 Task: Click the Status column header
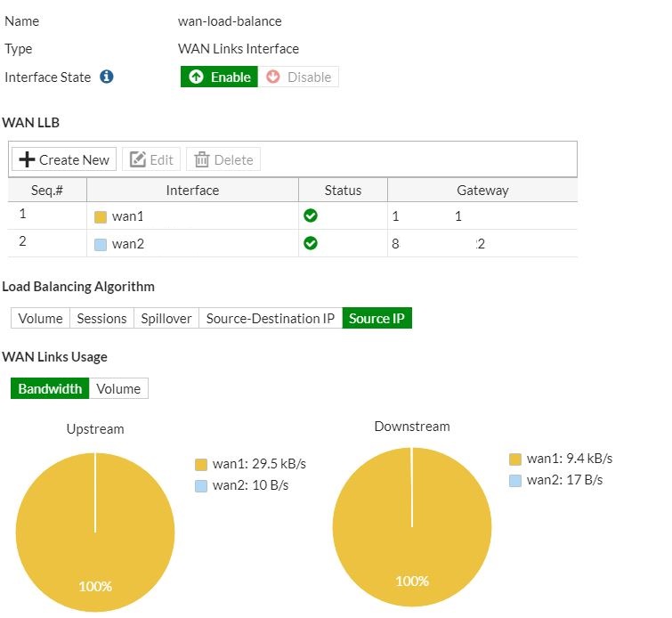pyautogui.click(x=343, y=190)
